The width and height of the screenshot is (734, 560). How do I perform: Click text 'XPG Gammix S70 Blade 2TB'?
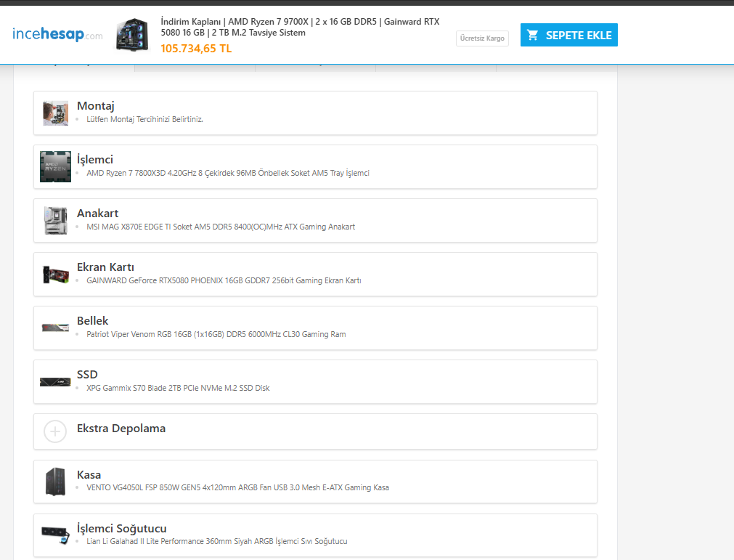134,388
